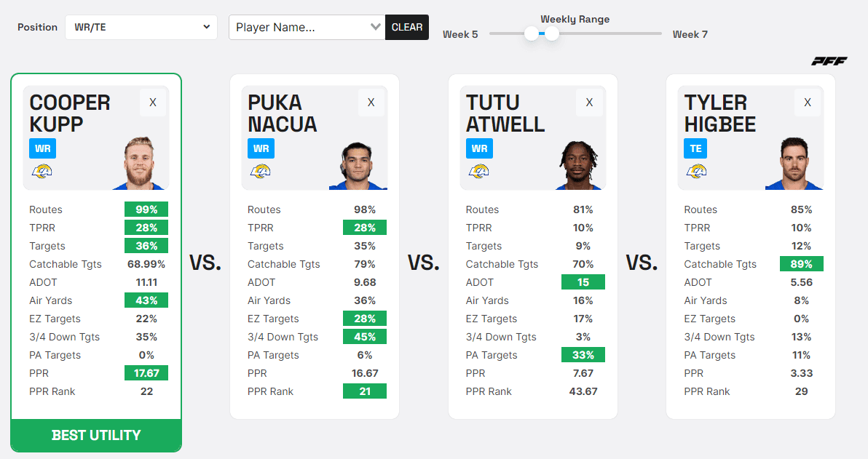The image size is (868, 459).
Task: Click Tutu Atwell's player headshot
Action: 580,164
